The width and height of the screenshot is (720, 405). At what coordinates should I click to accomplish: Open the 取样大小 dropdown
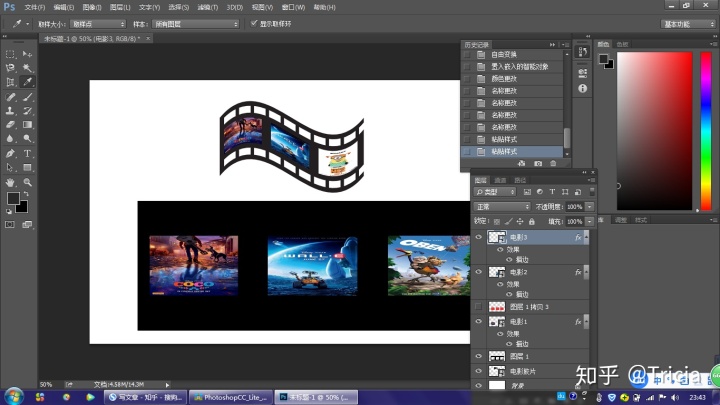tap(98, 24)
